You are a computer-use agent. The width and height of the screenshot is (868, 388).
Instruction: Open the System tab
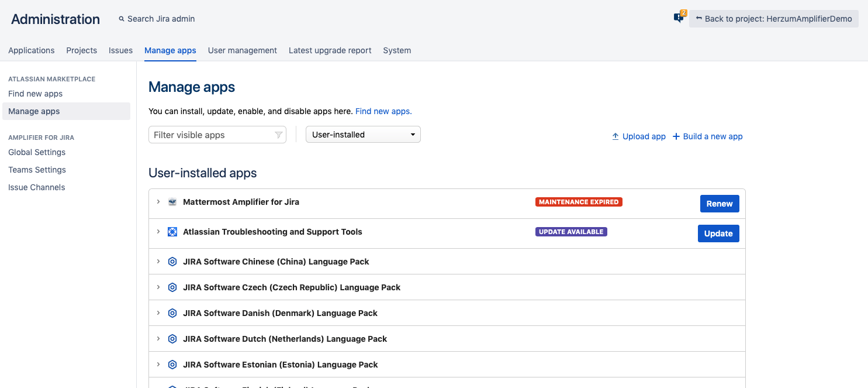point(397,50)
